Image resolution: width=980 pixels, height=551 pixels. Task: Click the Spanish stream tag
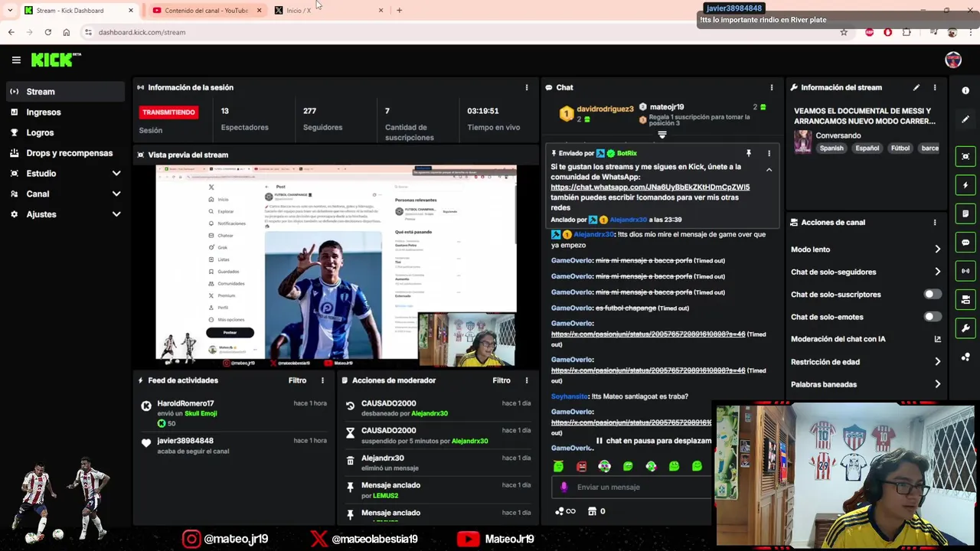[x=831, y=148]
